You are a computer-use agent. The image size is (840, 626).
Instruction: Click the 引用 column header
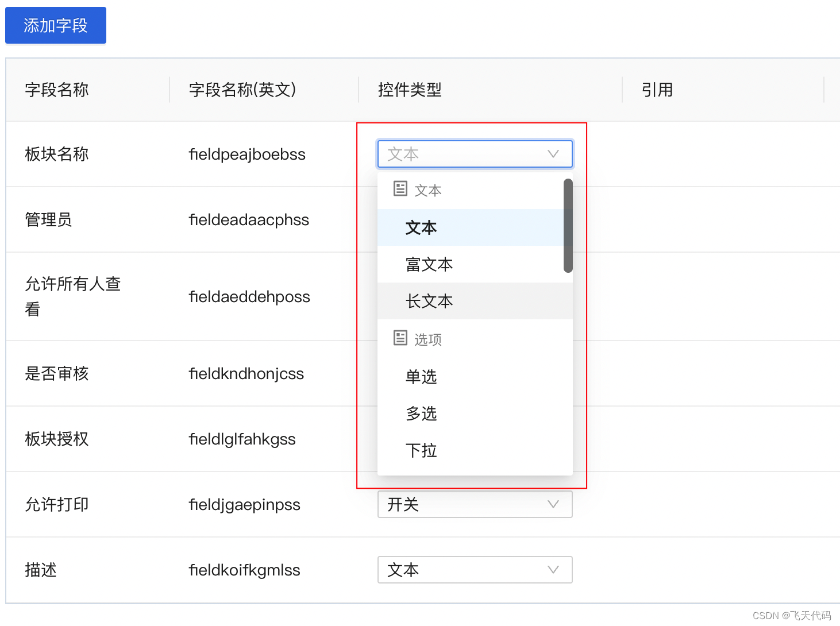(x=657, y=90)
